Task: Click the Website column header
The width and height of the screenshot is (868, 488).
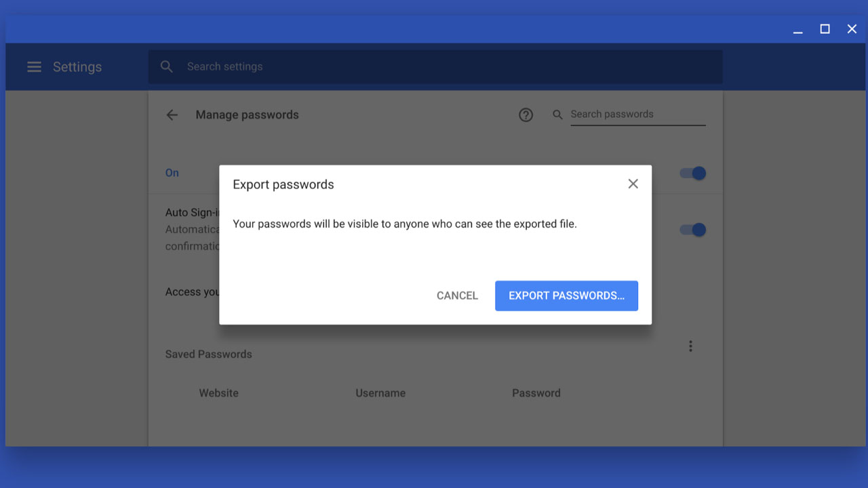Action: tap(218, 393)
